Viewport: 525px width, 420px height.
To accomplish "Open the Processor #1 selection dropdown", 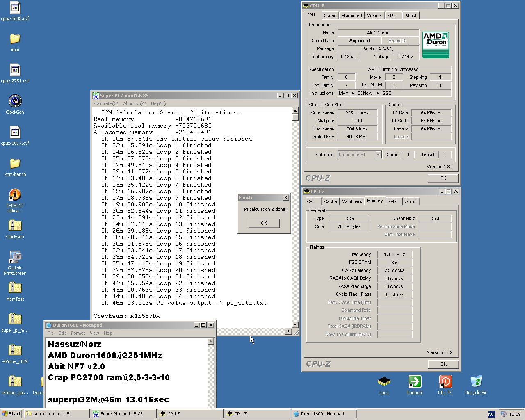I will point(378,155).
